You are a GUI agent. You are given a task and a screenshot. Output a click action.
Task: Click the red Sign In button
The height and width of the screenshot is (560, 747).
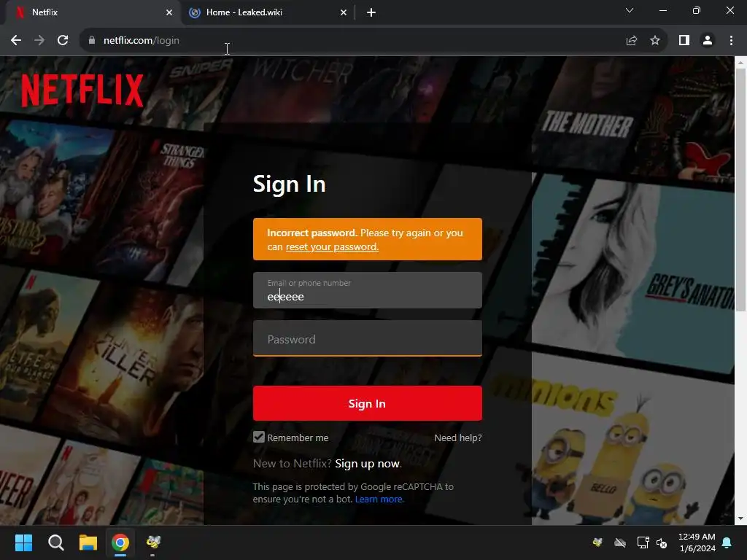[x=368, y=403]
